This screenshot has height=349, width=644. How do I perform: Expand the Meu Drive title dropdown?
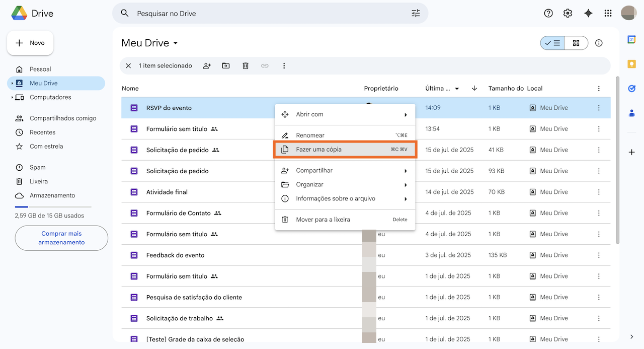[176, 43]
